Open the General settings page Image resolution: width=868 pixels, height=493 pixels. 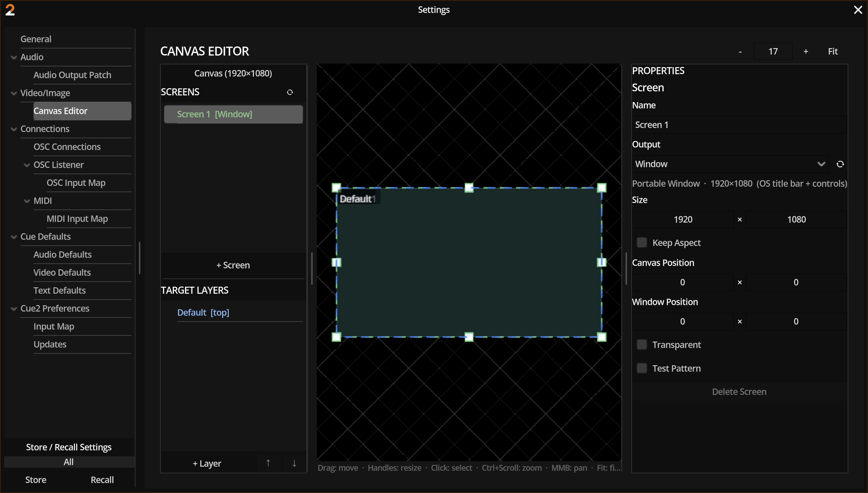click(x=76, y=39)
